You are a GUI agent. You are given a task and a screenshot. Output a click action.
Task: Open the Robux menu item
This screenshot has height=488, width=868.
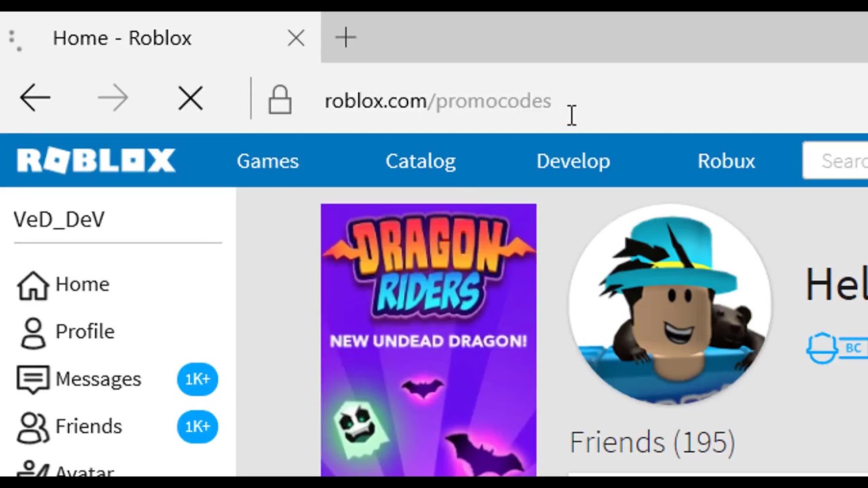tap(726, 161)
